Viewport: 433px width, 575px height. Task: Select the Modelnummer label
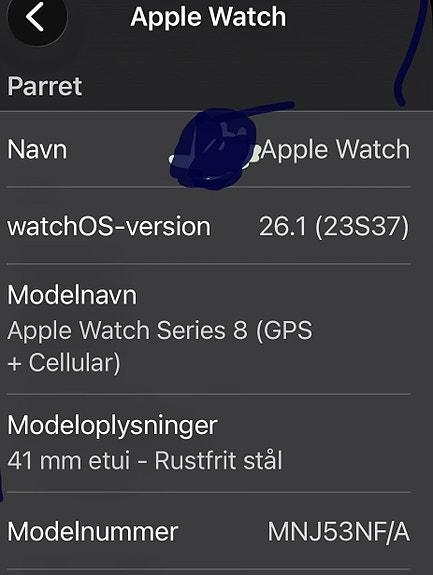(x=92, y=532)
